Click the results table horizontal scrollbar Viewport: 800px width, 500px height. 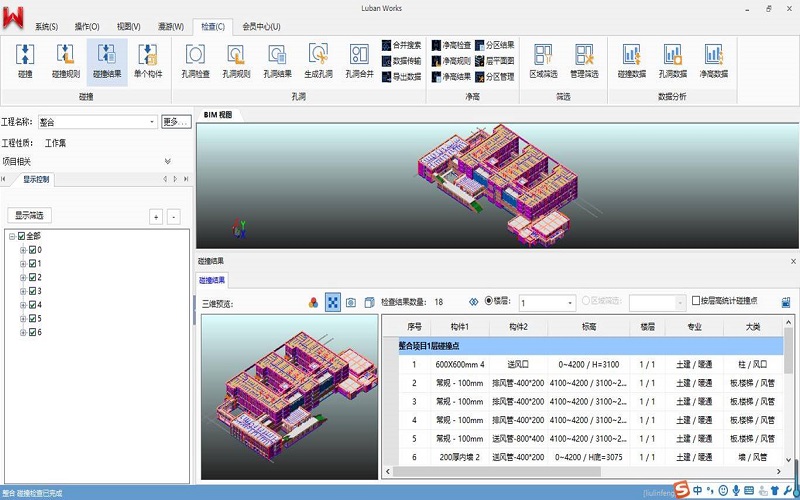496,471
